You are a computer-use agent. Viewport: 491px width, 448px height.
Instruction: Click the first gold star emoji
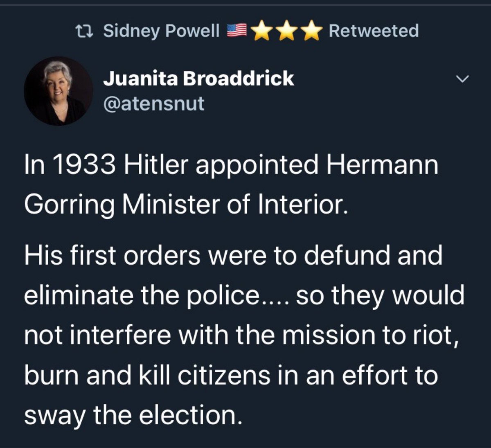pos(262,31)
